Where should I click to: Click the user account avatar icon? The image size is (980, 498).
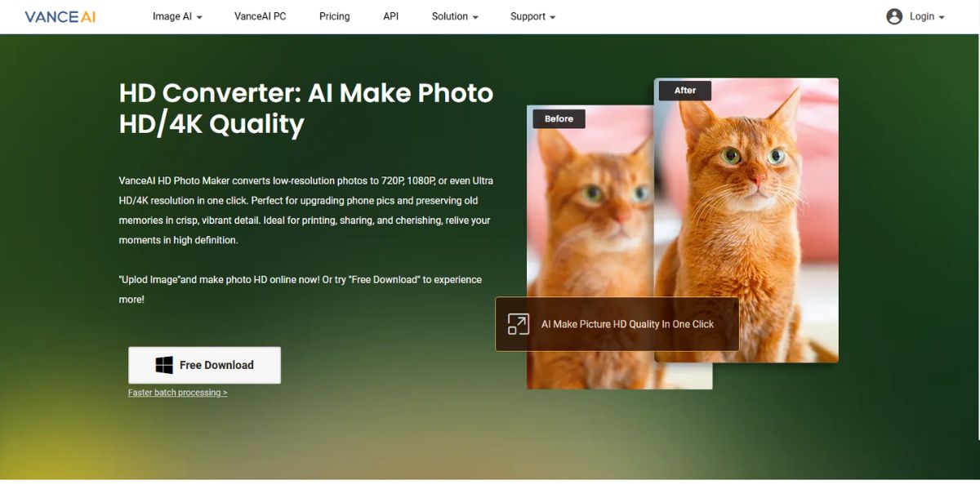click(894, 16)
